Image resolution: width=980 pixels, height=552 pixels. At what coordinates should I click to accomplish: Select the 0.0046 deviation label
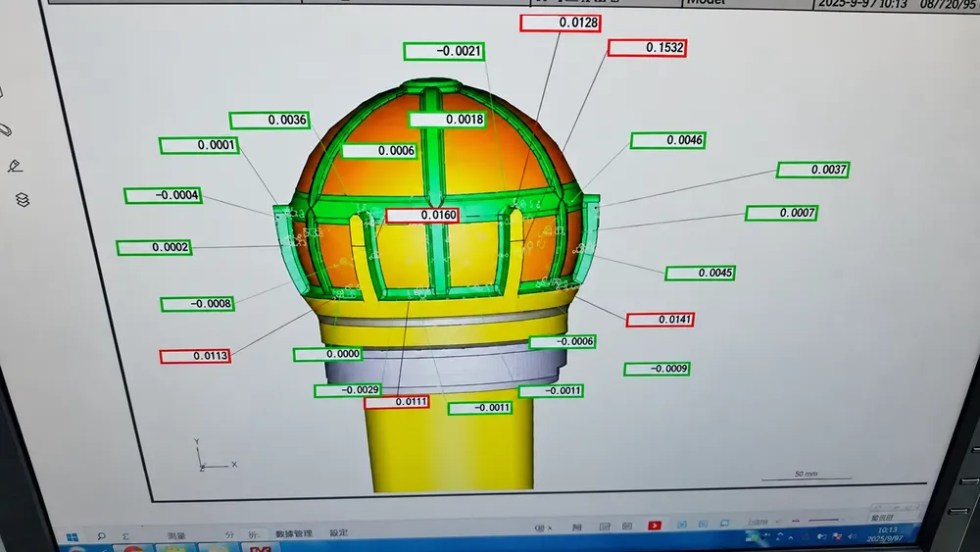[x=668, y=140]
